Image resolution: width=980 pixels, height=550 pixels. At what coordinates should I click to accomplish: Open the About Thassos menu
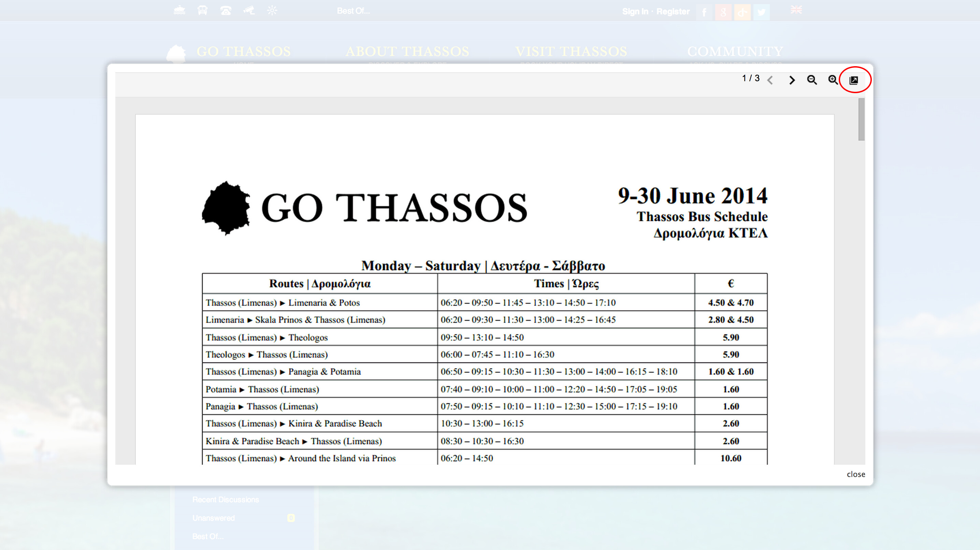407,52
